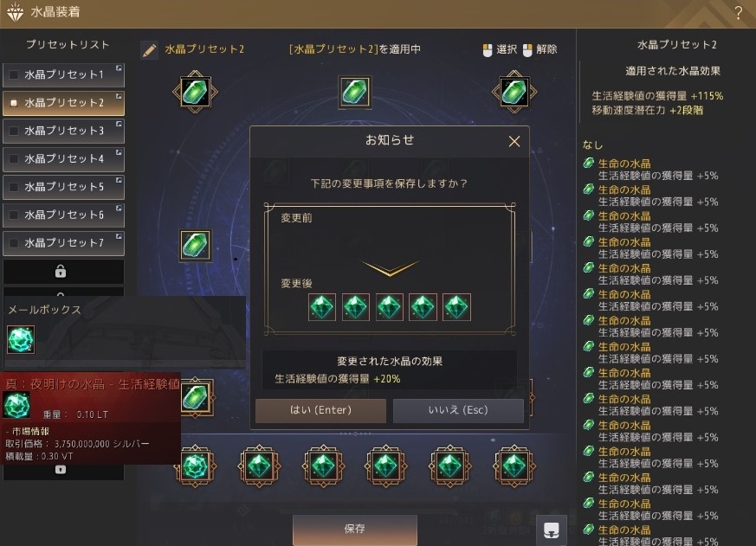The width and height of the screenshot is (756, 546).
Task: Expand 水晶プリセット4 using its corner arrow
Action: [119, 153]
